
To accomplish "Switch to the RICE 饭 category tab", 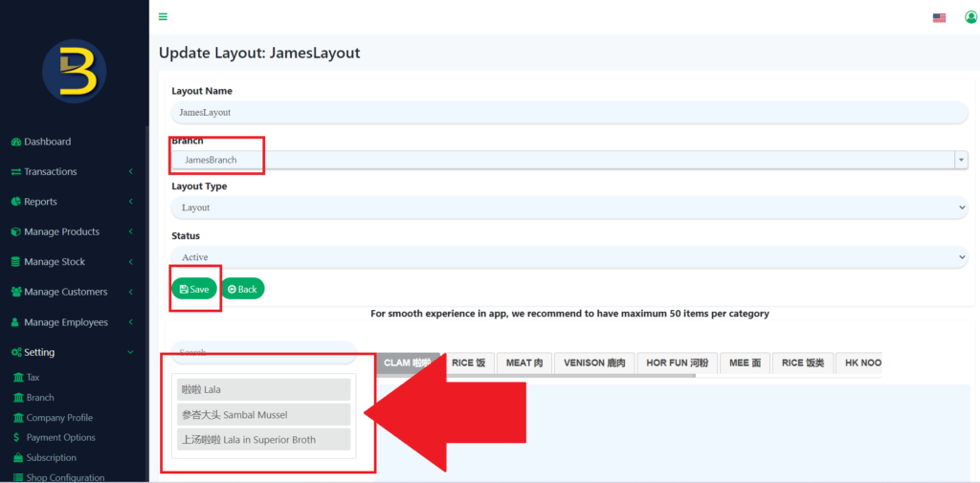I will (468, 363).
